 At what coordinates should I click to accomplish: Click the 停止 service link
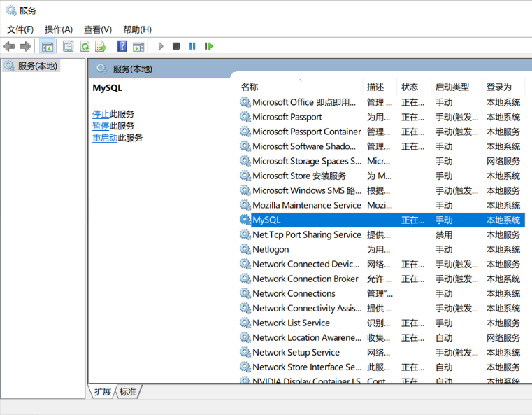[x=101, y=114]
